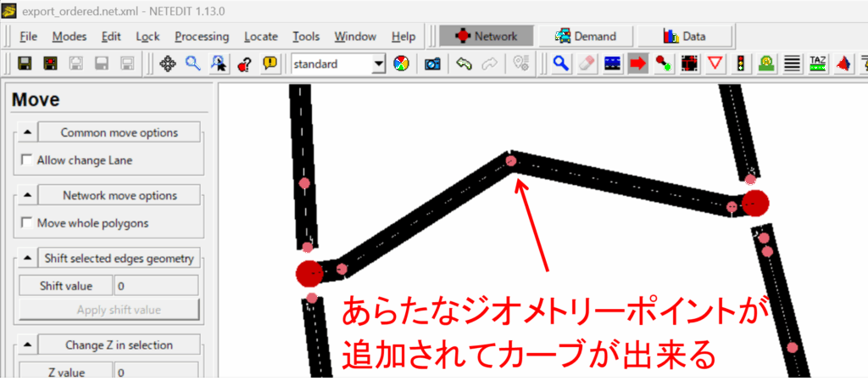Screen dimensions: 868x381
Task: Undo the last action with green arrow
Action: [x=464, y=64]
